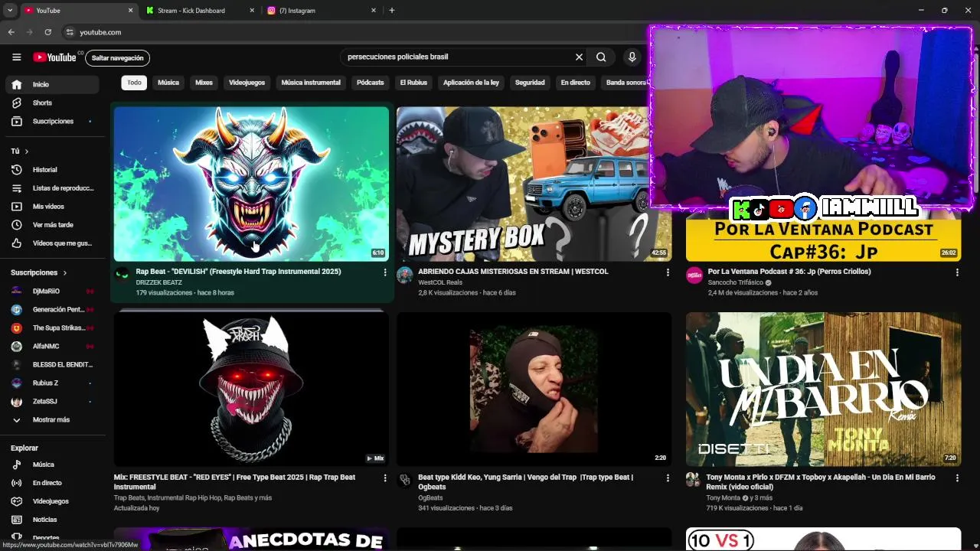Open Historial in the sidebar
Viewport: 980px width, 551px height.
coord(52,170)
